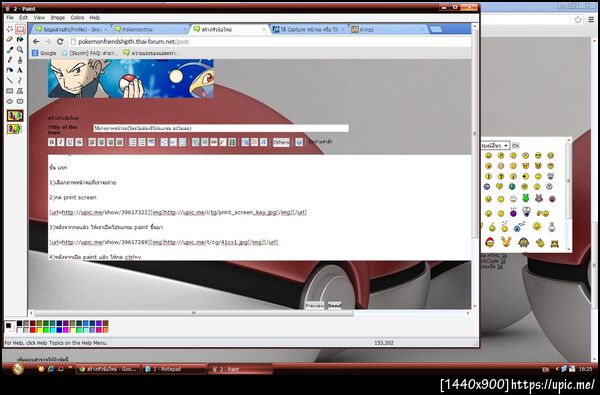Pick bright red from Paint palette
The width and height of the screenshot is (600, 395).
pos(33,330)
